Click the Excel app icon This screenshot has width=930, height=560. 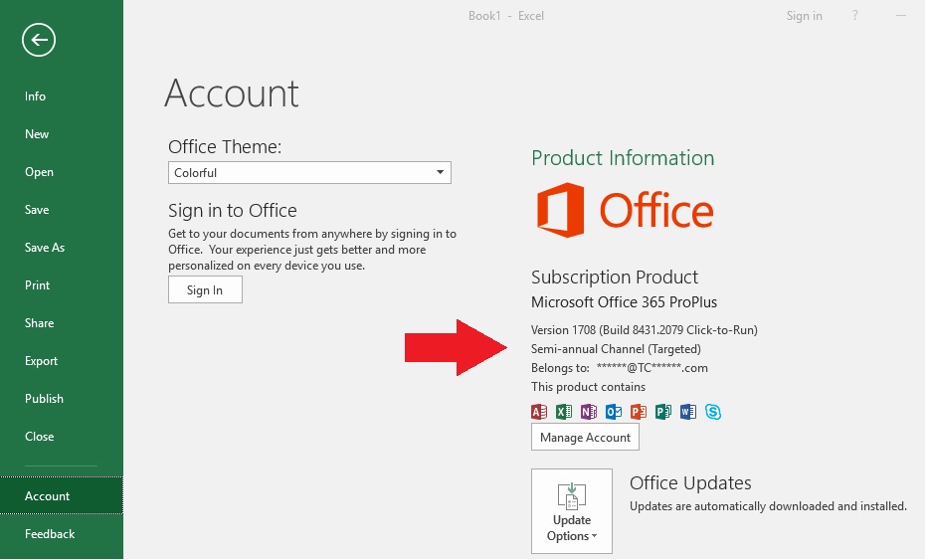(x=564, y=412)
